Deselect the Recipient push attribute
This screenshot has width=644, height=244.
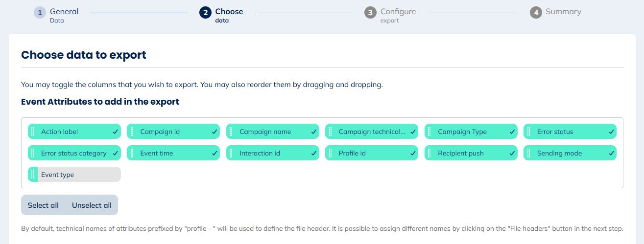(x=512, y=153)
